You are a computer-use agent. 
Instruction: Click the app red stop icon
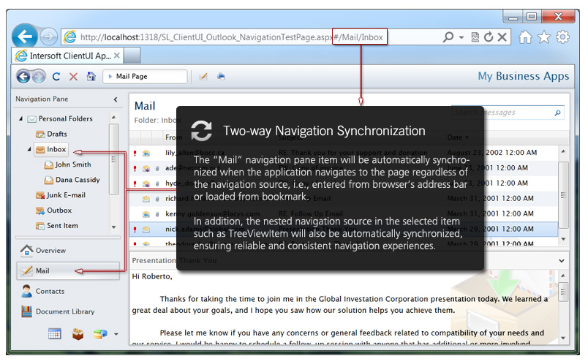coord(73,77)
